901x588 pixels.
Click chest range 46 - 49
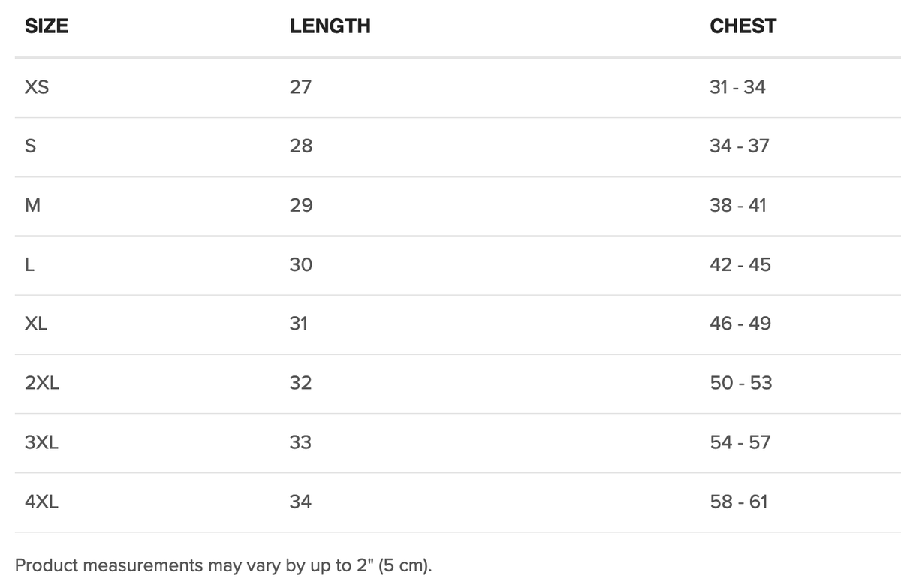740,324
